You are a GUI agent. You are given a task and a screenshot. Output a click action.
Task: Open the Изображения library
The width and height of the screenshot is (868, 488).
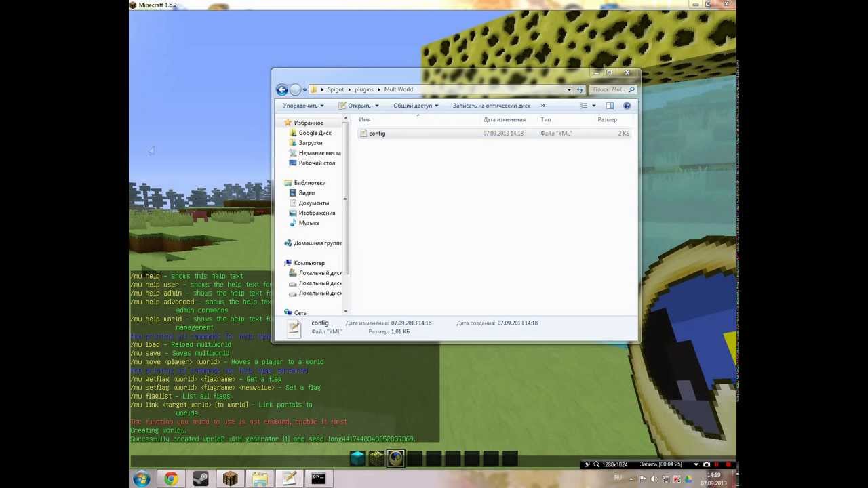coord(317,213)
